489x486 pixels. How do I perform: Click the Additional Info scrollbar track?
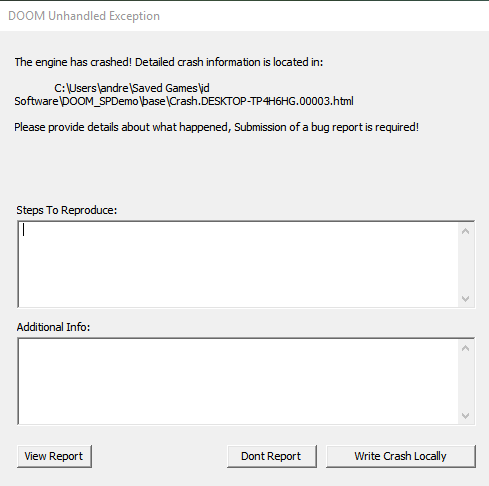[x=466, y=382]
